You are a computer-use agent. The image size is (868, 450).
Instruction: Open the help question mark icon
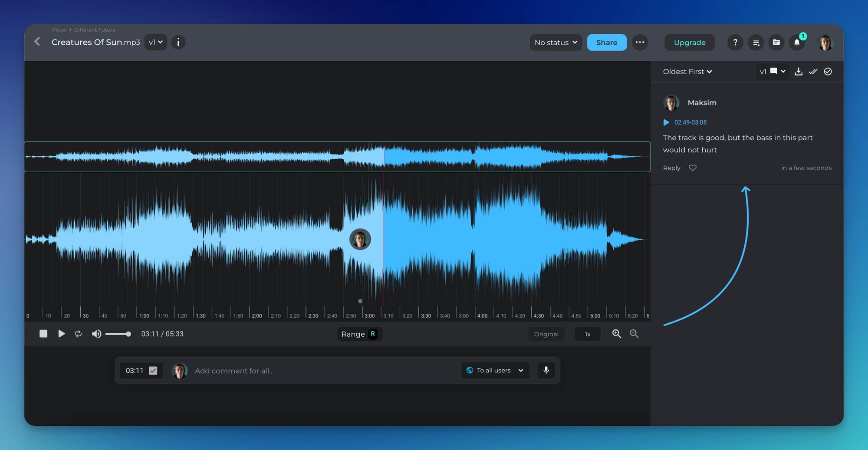point(735,42)
